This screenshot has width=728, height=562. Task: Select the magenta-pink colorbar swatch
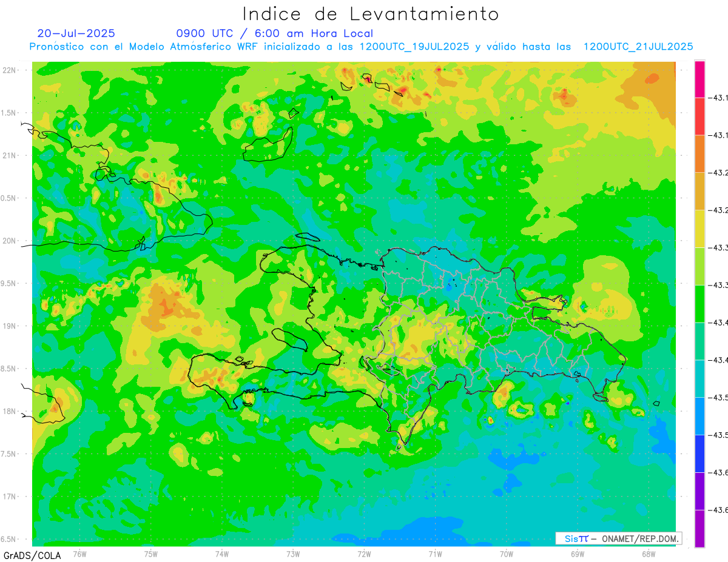point(699,79)
